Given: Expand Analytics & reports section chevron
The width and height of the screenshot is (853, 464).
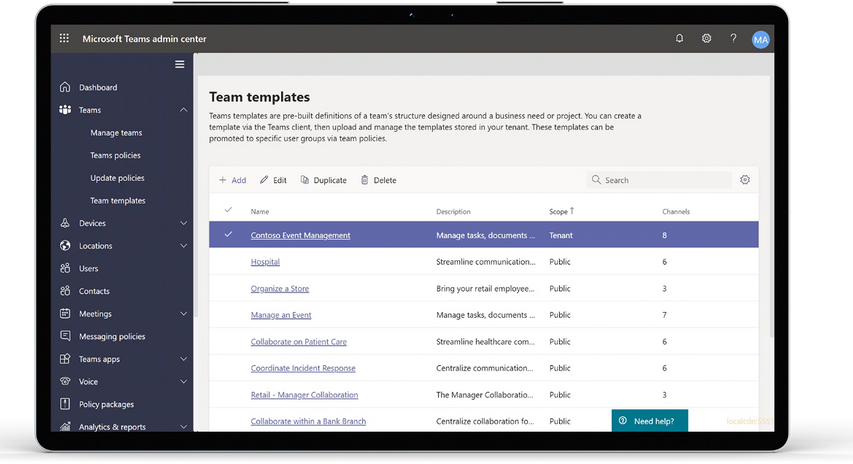Looking at the screenshot, I should [183, 427].
